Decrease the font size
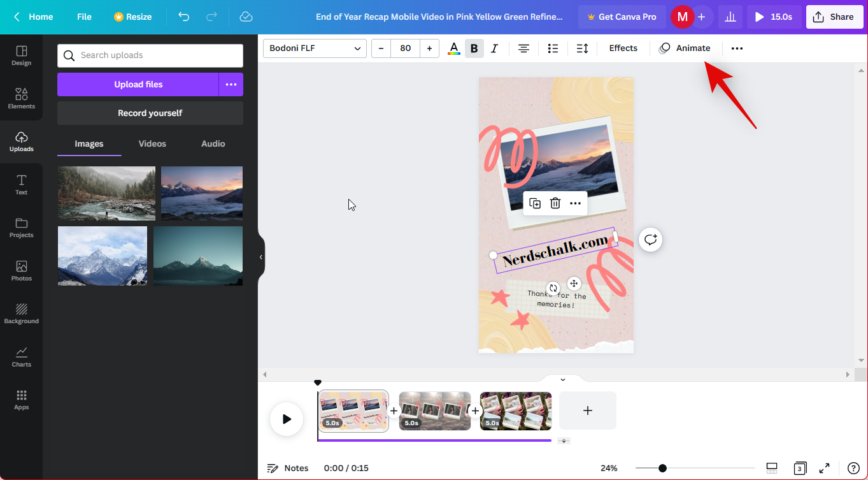This screenshot has height=480, width=868. 381,48
